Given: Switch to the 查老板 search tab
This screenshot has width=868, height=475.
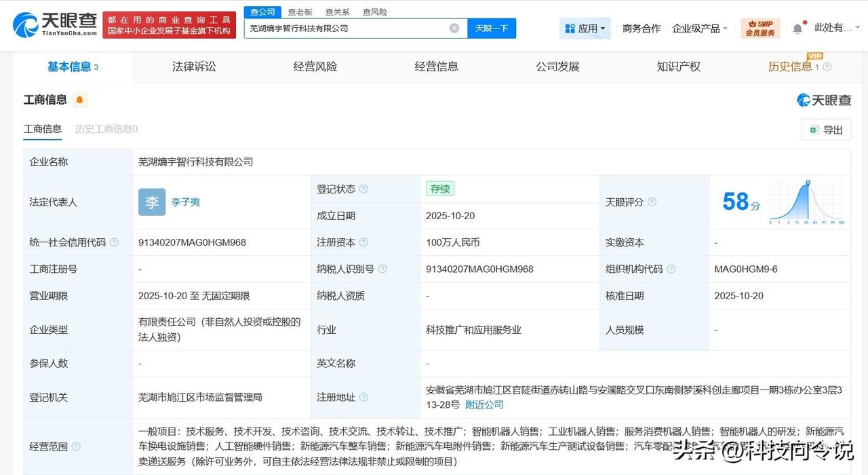Looking at the screenshot, I should point(299,11).
